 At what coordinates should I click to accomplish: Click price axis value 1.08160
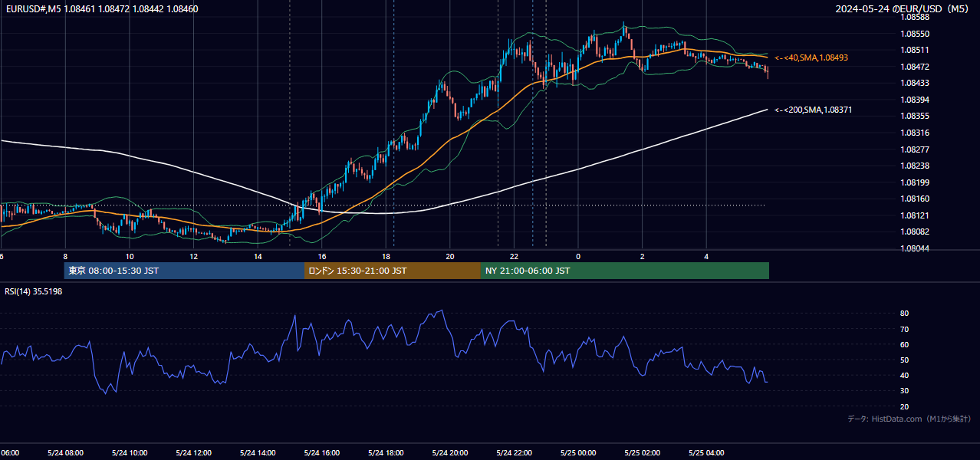click(914, 199)
